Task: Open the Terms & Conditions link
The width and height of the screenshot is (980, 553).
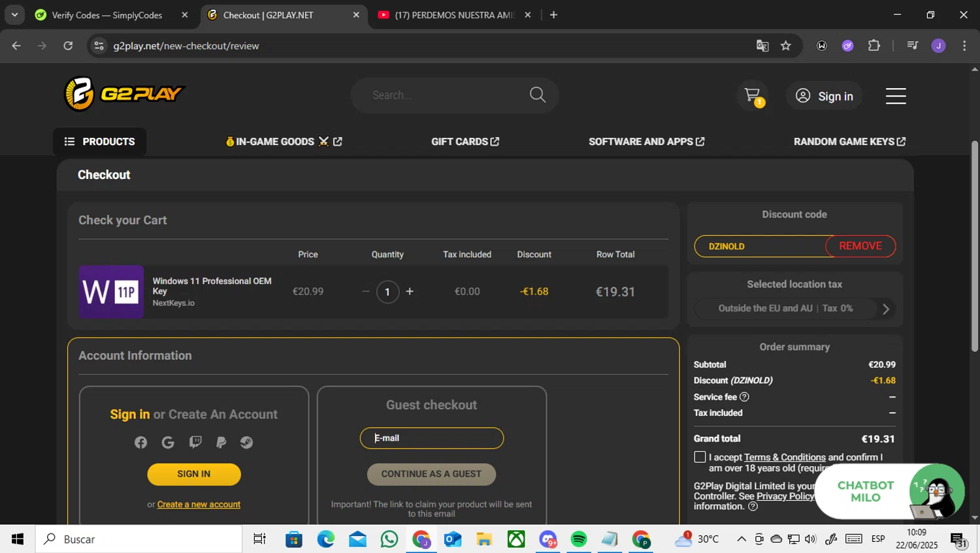Action: click(785, 458)
